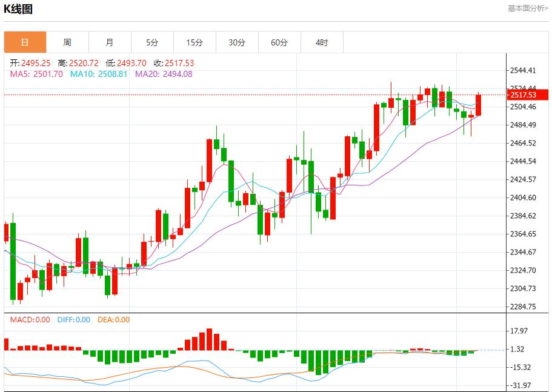552x392 pixels.
Task: Open the 基本面分析 link
Action: coord(527,8)
